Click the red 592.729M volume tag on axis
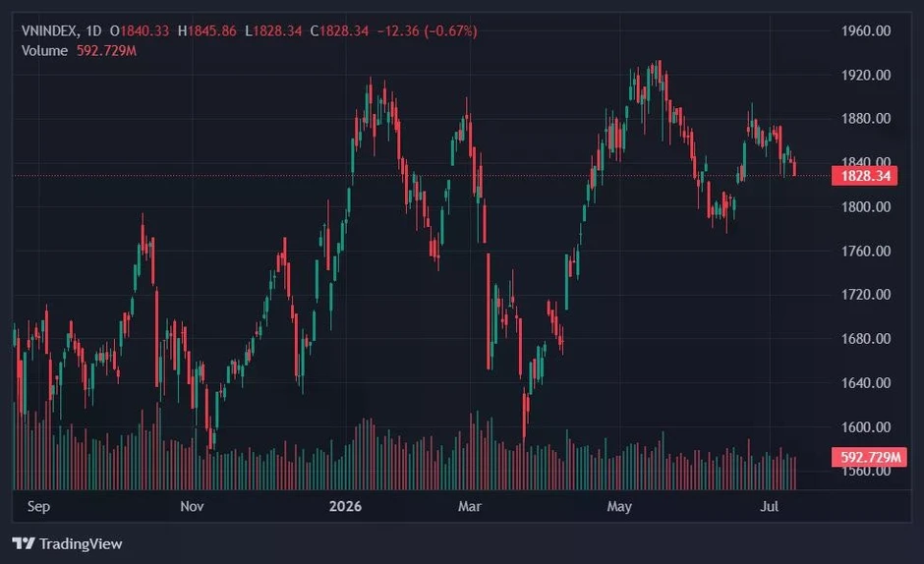 click(869, 457)
